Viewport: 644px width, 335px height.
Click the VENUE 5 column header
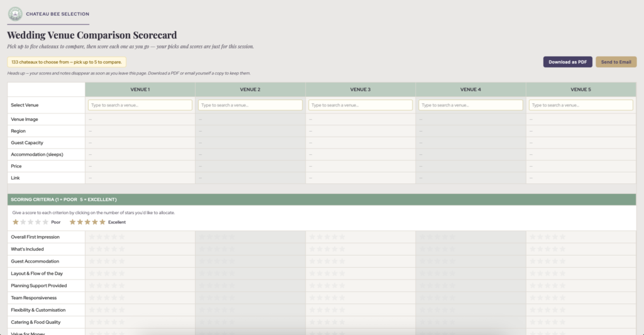(x=580, y=89)
